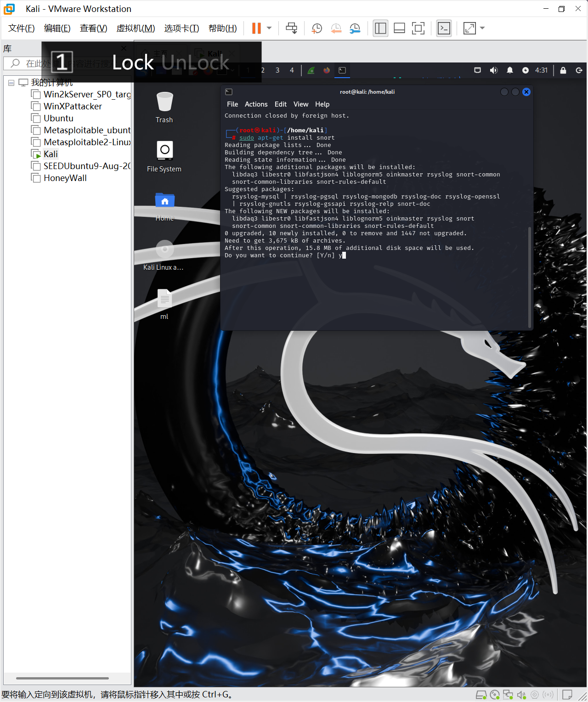The height and width of the screenshot is (702, 588).
Task: Select Metasploitable2-Linux in the library
Action: click(x=82, y=142)
